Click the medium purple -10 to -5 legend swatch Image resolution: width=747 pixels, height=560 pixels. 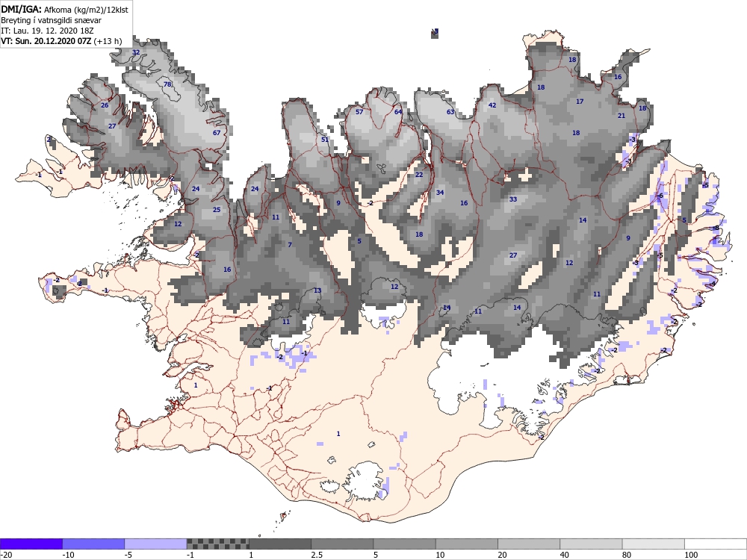coord(93,544)
